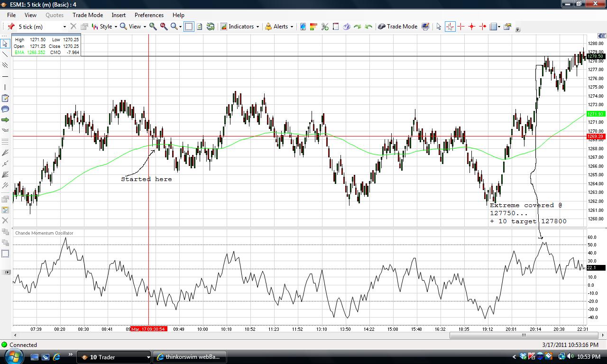The image size is (607, 364).
Task: Expand the left panel arrow beside oscillator pane
Action: click(7, 272)
